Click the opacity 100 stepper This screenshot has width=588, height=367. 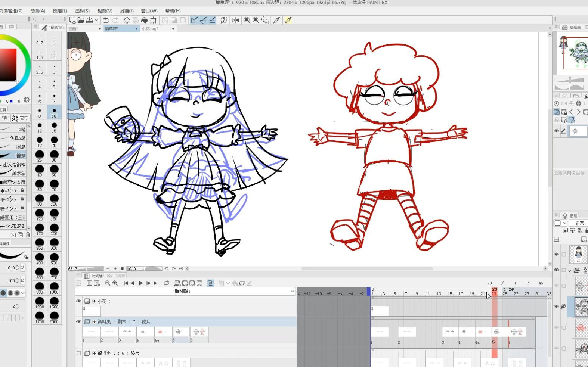click(x=17, y=280)
